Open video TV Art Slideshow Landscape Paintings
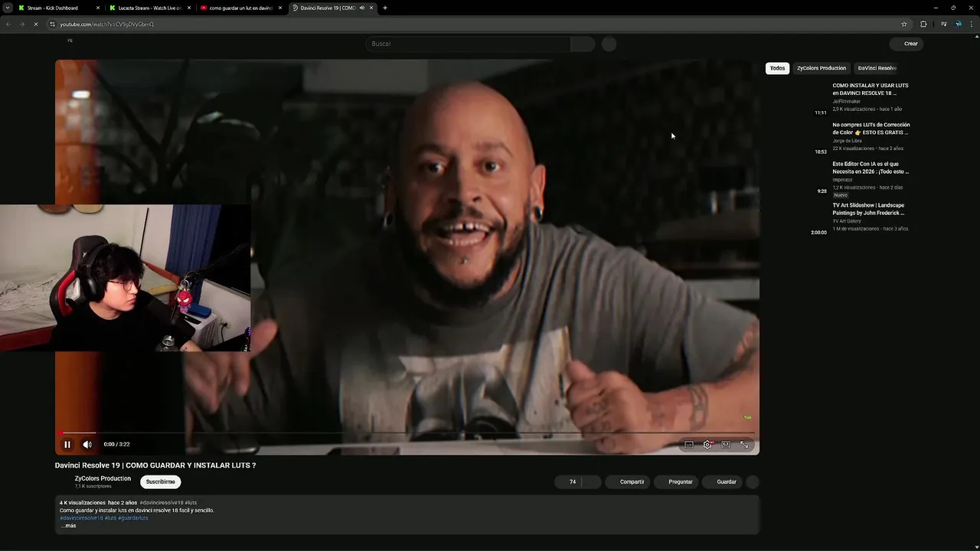Viewport: 980px width, 551px height. coord(869,209)
